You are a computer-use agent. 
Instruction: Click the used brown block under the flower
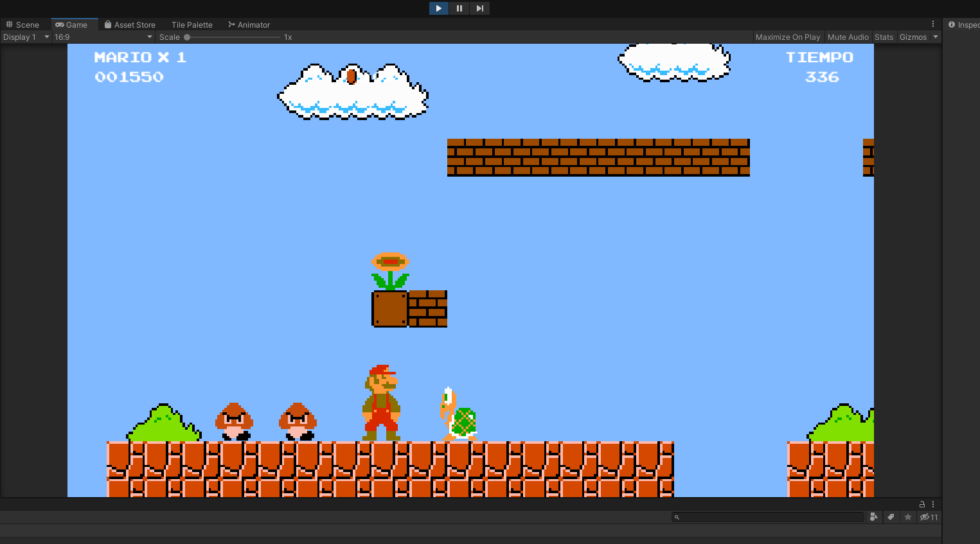(390, 309)
